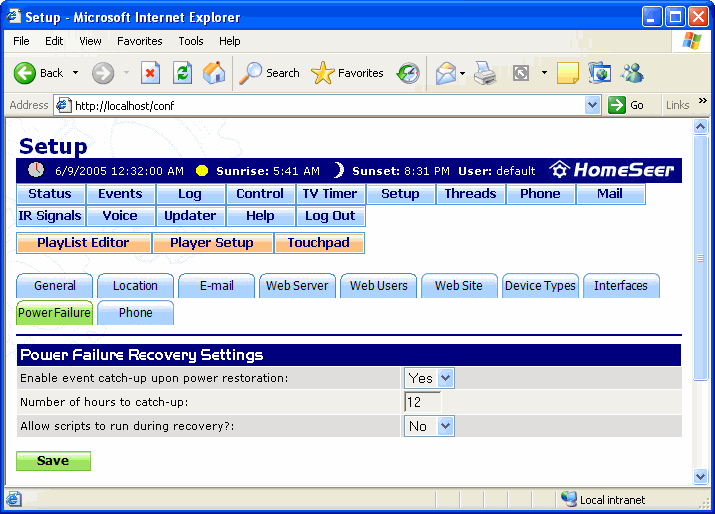Open the Forward button history dropdown arrow
715x514 pixels.
click(126, 73)
